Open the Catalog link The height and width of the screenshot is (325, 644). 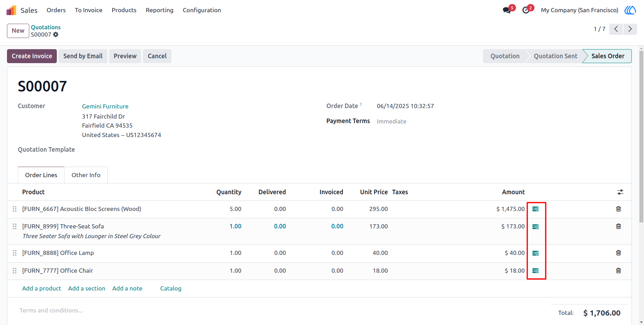click(x=171, y=288)
